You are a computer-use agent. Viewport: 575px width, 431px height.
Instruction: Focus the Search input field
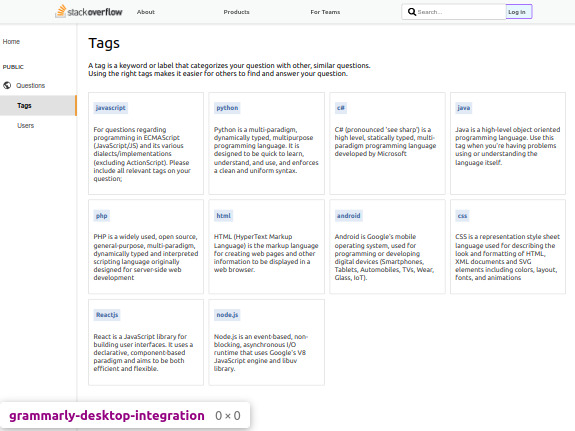[454, 12]
